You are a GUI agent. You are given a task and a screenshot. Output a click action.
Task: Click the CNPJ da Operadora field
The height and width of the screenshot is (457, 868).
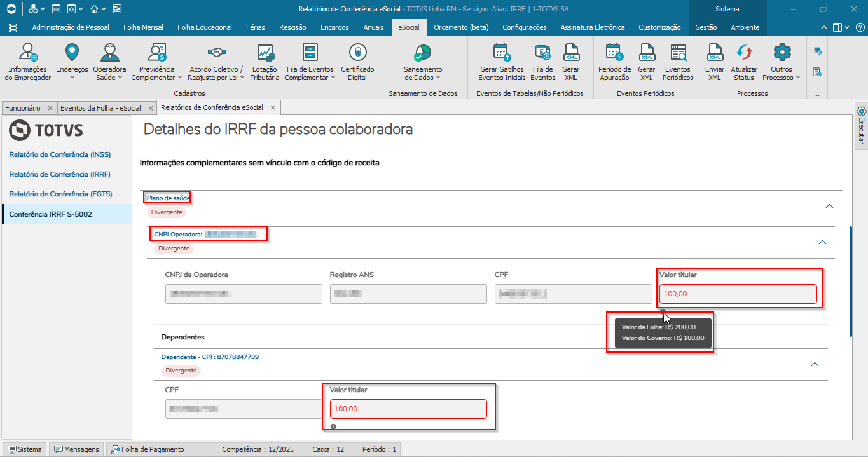pyautogui.click(x=244, y=294)
